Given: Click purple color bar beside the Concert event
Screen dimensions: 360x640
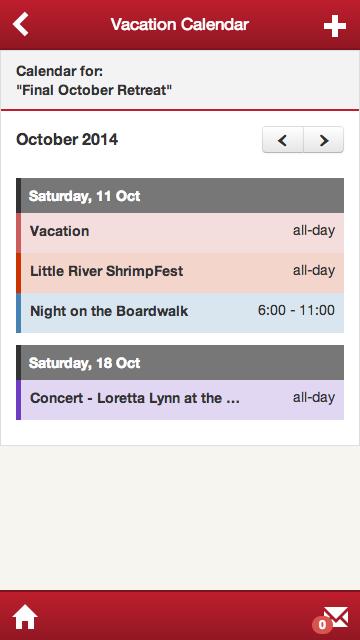Looking at the screenshot, I should tap(18, 400).
